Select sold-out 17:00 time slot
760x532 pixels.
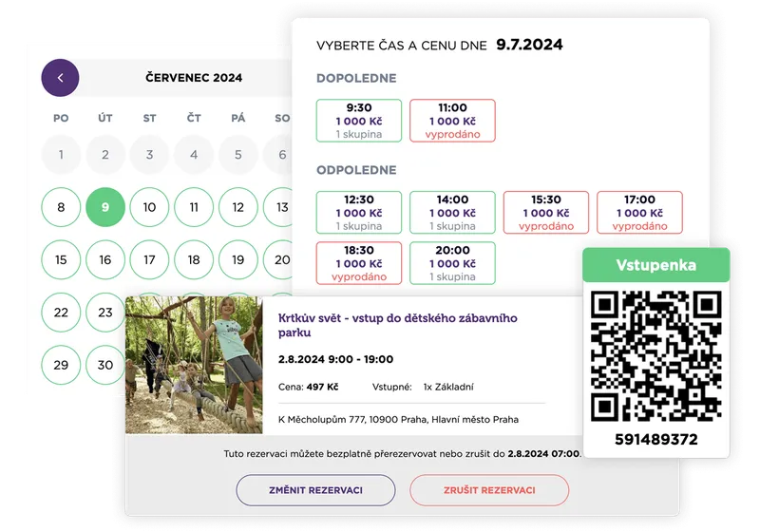pos(639,212)
